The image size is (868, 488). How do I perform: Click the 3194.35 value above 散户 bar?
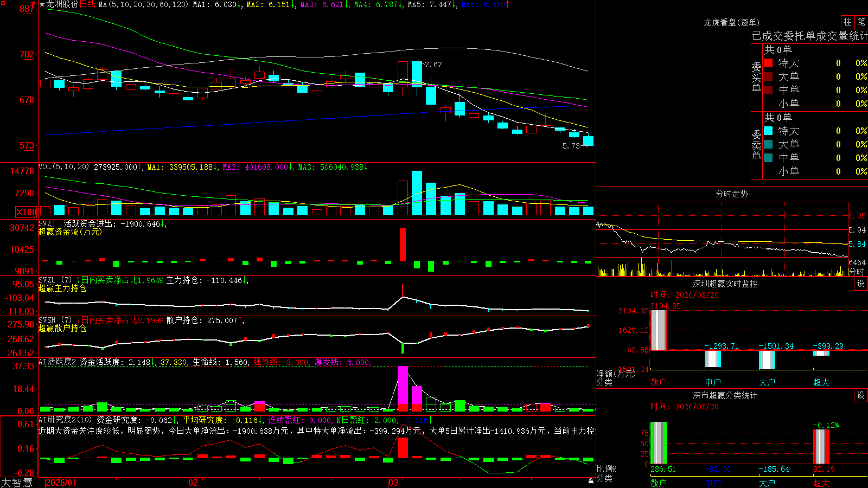coord(666,306)
